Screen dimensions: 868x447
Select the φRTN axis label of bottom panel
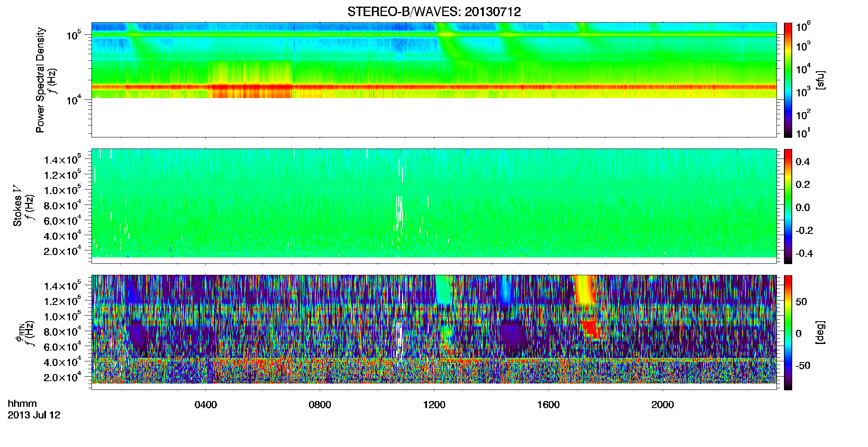coord(19,332)
